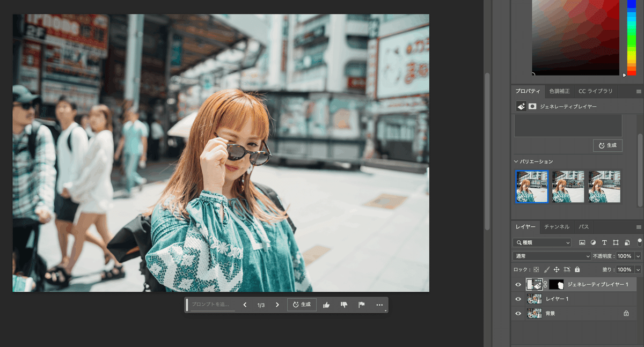Filter layers by type layers icon

coord(604,242)
